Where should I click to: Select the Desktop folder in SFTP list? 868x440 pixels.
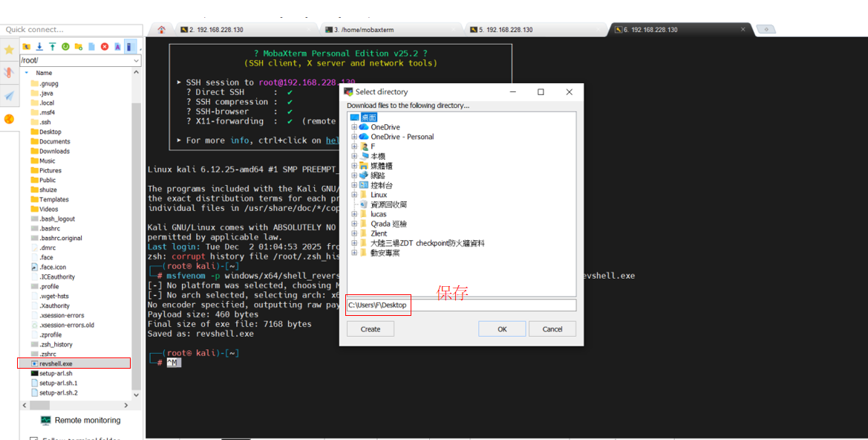(x=50, y=132)
